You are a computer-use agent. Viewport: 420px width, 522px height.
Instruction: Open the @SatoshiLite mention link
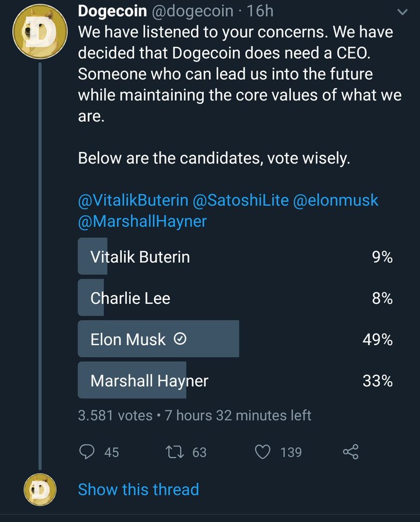[x=240, y=201]
